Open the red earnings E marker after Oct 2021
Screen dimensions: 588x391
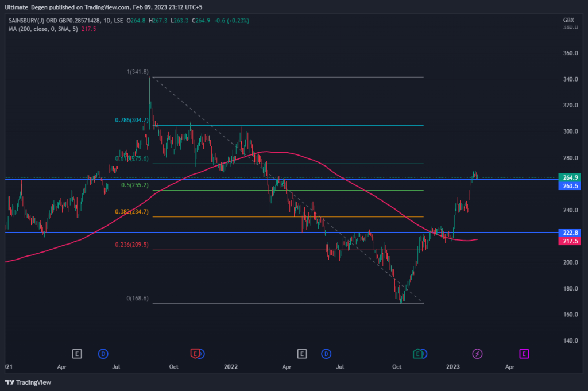195,354
